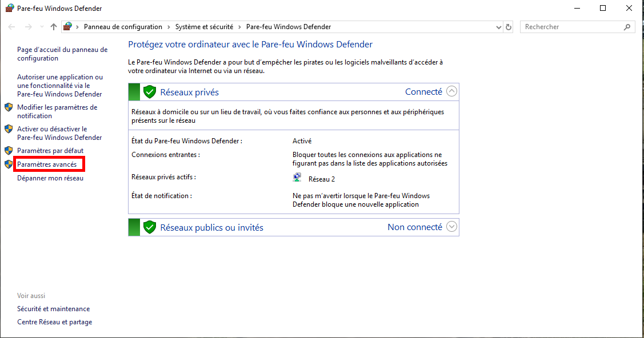
Task: Open Centre Réseau et partage link
Action: 55,322
